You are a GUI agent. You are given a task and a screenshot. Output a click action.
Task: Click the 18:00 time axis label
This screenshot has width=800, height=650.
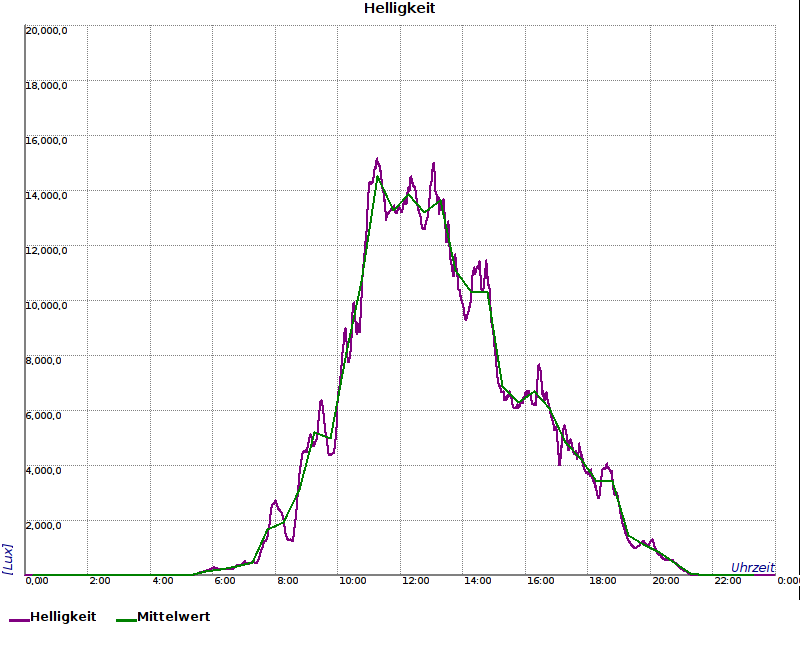point(603,581)
